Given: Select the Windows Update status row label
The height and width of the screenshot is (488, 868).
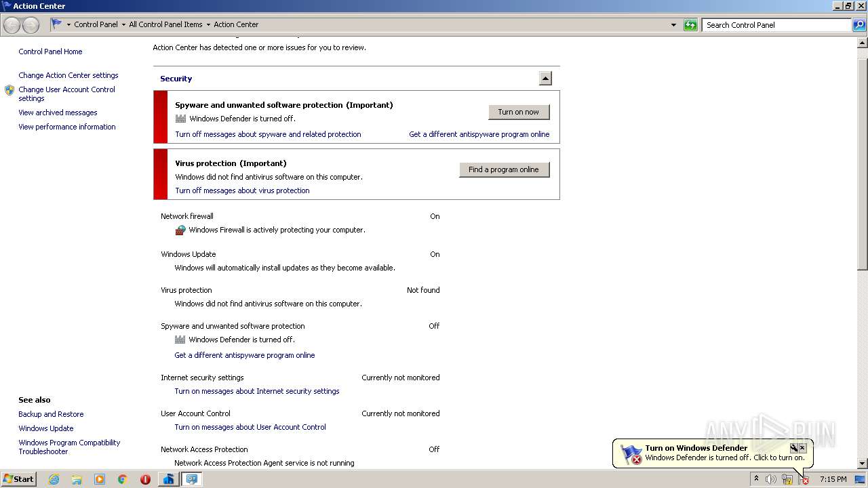Looking at the screenshot, I should click(189, 254).
